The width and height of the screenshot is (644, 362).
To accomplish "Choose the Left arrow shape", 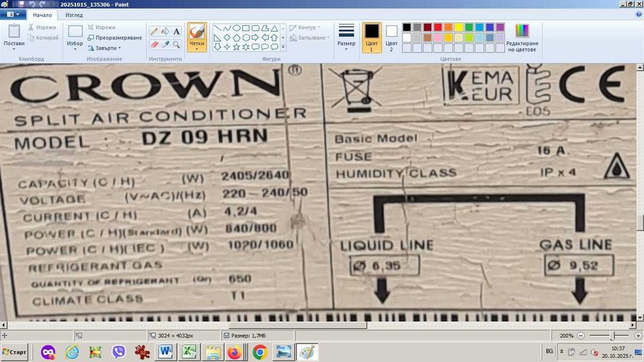I will click(265, 38).
